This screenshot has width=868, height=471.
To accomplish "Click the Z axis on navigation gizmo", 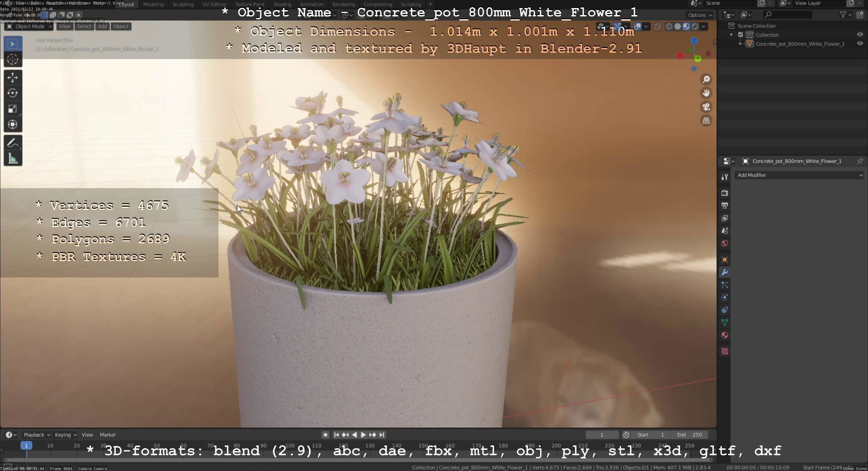I will 694,41.
